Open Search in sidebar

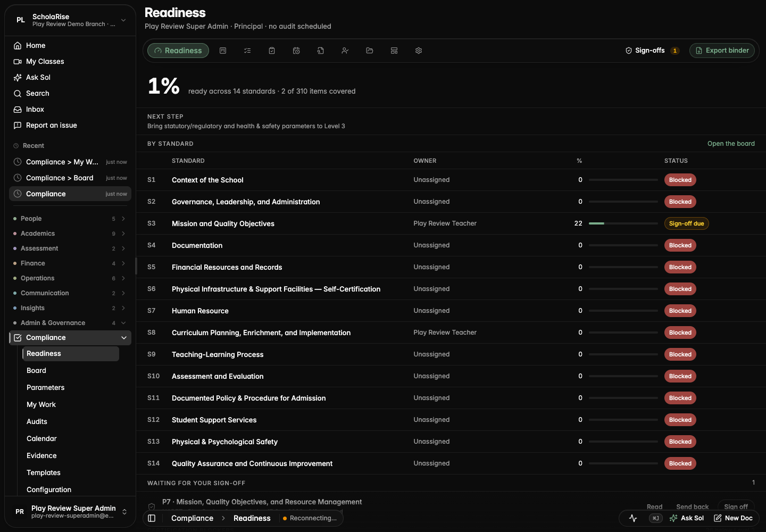(x=70, y=93)
